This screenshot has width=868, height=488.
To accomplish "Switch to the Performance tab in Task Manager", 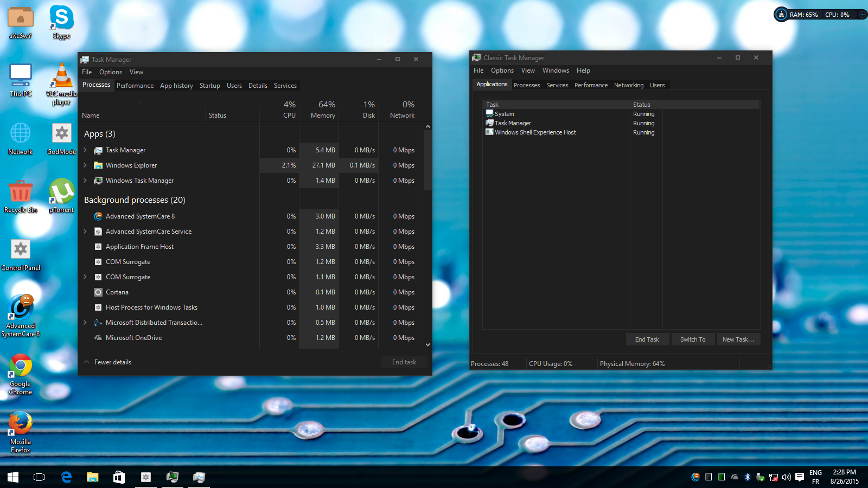I will (x=135, y=86).
